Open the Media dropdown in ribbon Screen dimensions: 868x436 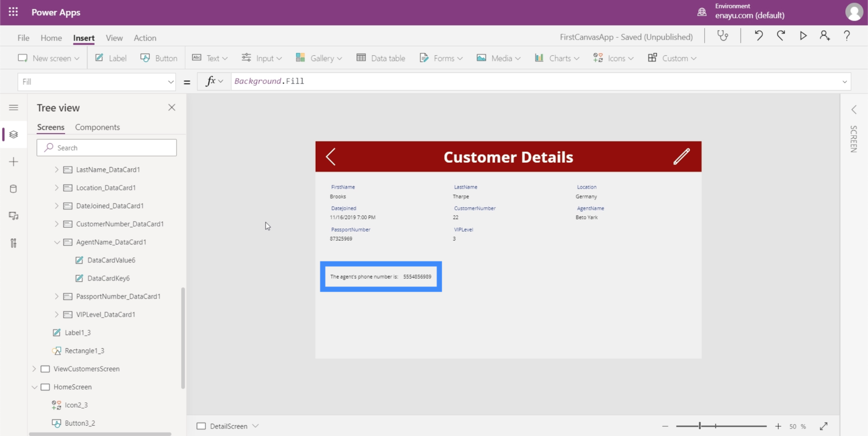499,58
